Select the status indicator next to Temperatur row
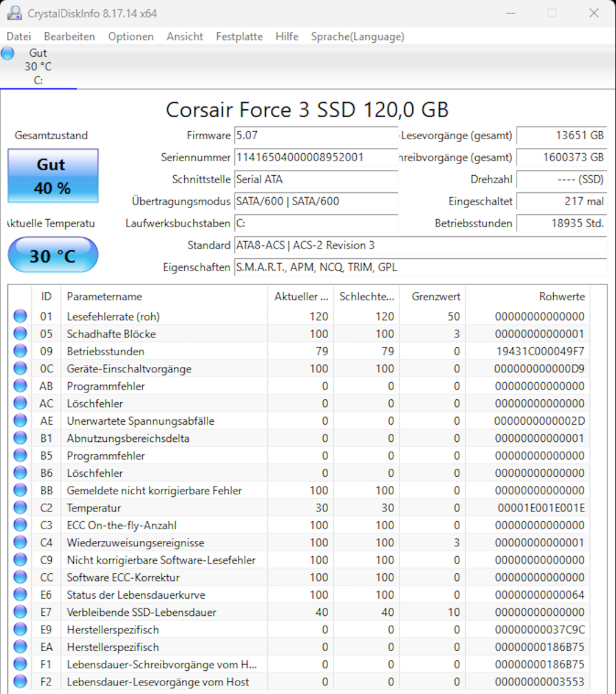The image size is (616, 694). [x=20, y=507]
